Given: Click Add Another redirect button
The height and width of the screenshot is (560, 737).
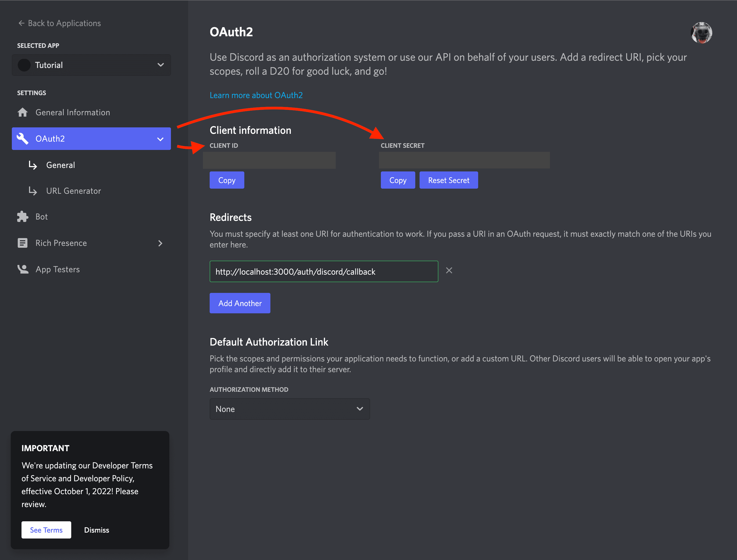Looking at the screenshot, I should click(240, 303).
